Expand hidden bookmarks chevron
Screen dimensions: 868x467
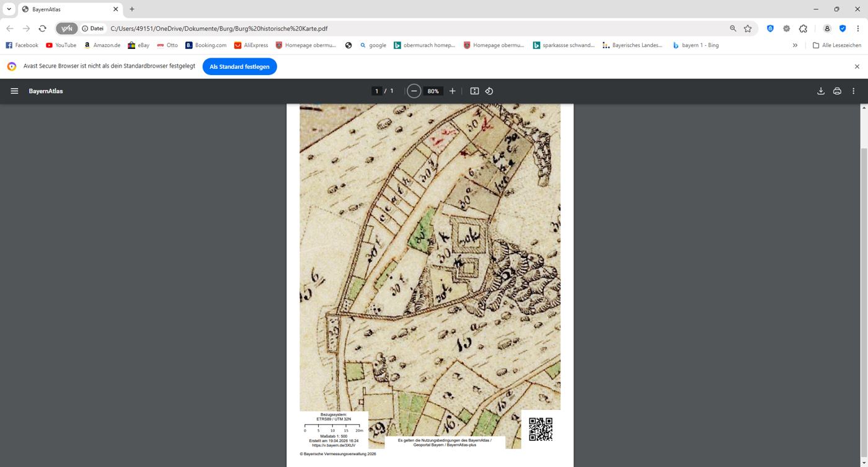point(795,45)
